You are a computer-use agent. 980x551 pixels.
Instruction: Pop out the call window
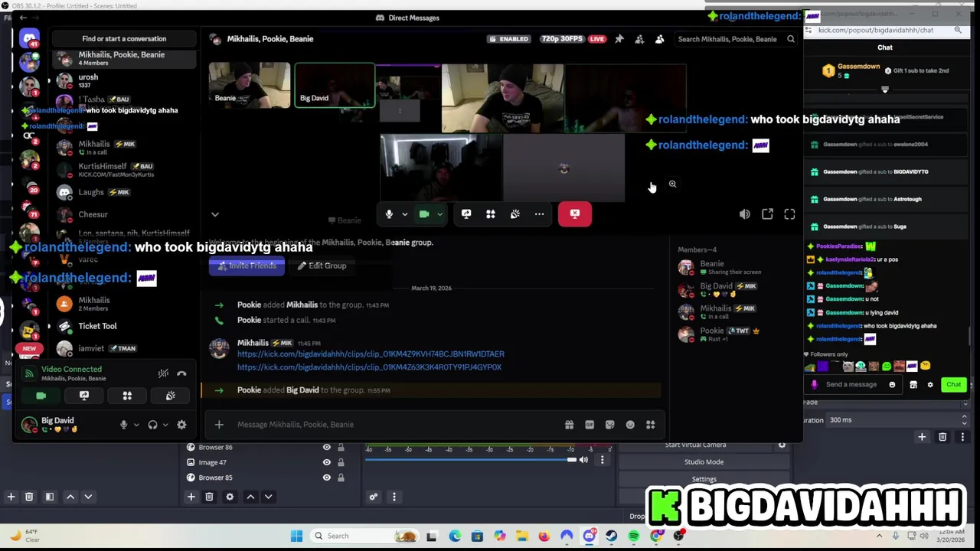coord(767,214)
